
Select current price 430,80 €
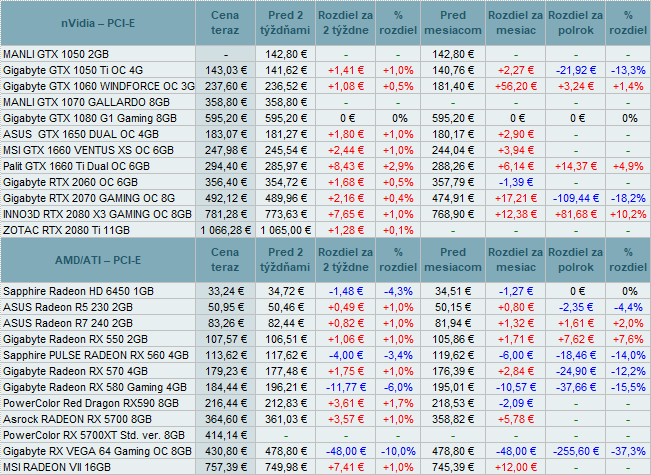(x=225, y=451)
